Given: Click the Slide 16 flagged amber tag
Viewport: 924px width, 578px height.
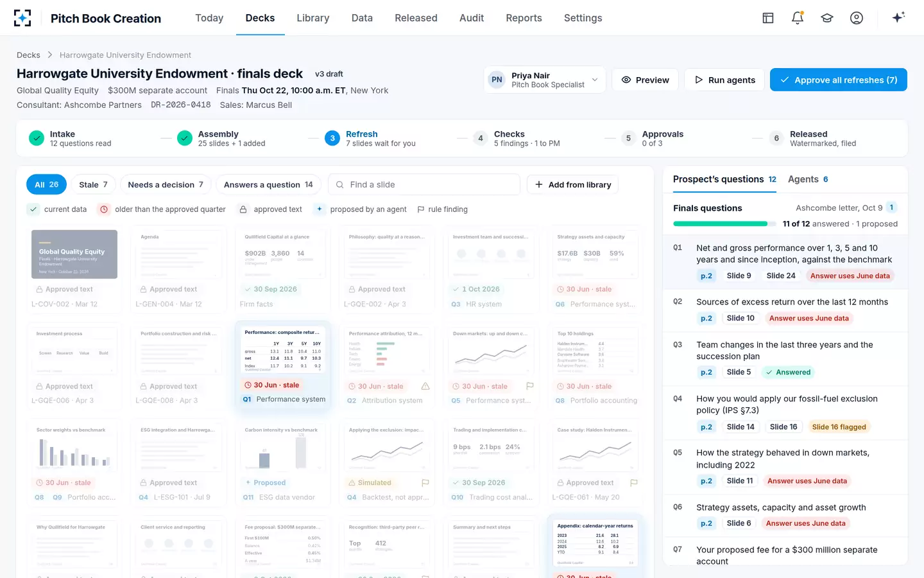Looking at the screenshot, I should click(x=839, y=427).
